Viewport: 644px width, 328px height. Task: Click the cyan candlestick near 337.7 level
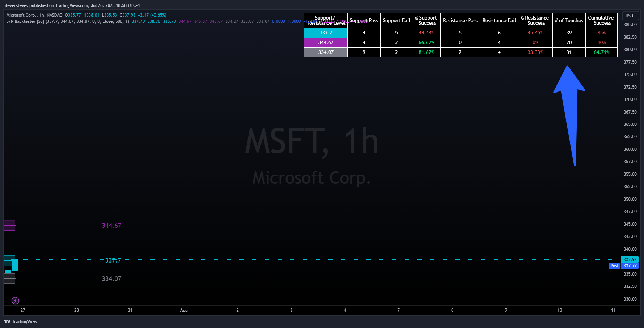(x=15, y=265)
